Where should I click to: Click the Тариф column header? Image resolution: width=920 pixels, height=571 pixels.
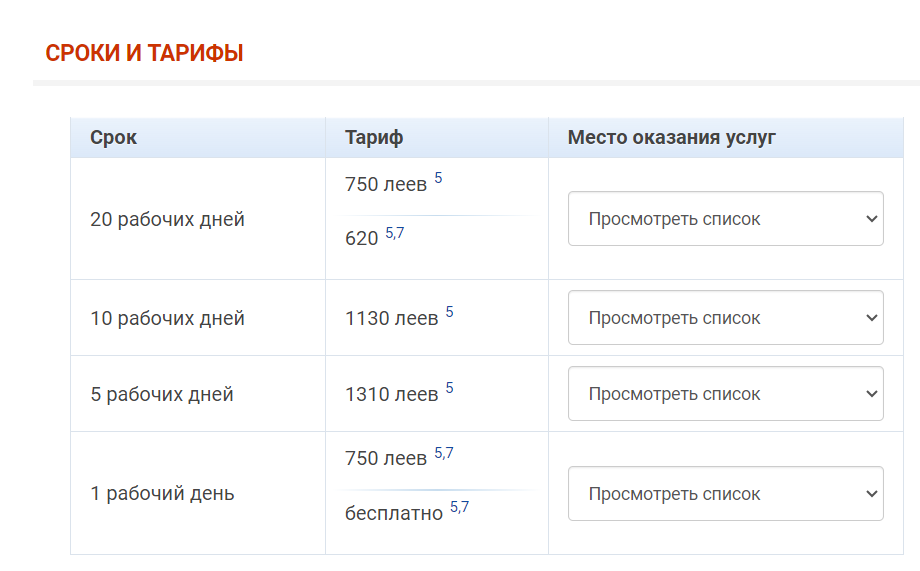pyautogui.click(x=374, y=137)
